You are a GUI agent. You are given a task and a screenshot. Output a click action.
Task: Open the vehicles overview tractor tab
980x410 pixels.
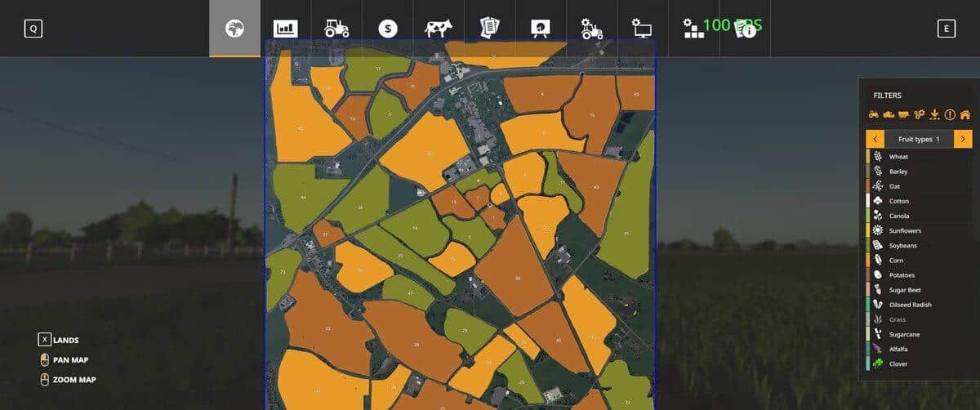point(336,29)
